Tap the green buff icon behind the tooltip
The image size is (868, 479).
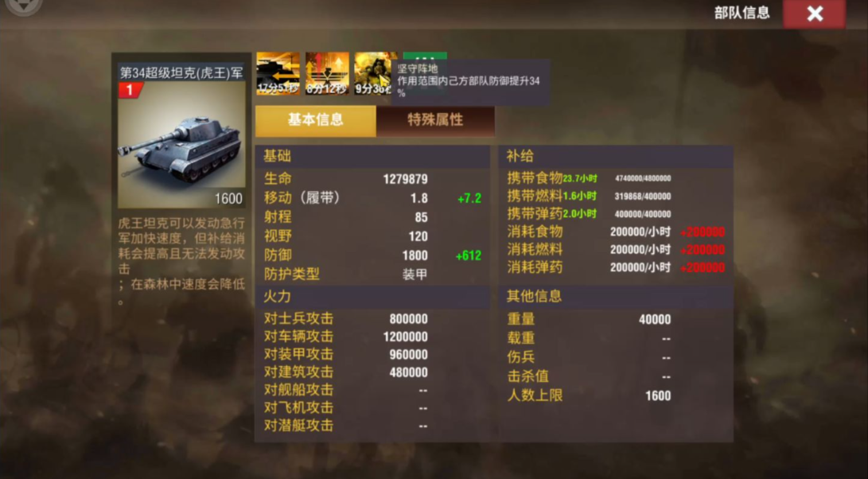[x=425, y=56]
